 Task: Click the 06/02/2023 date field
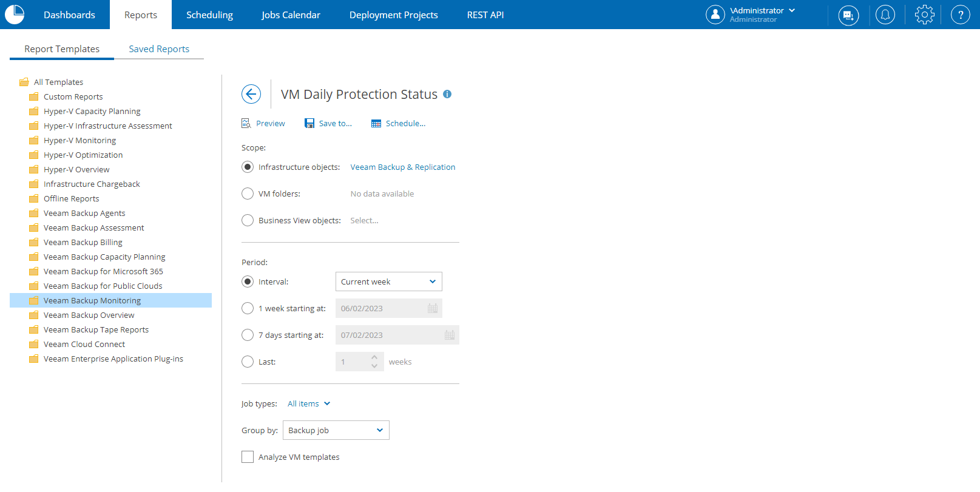coord(389,308)
